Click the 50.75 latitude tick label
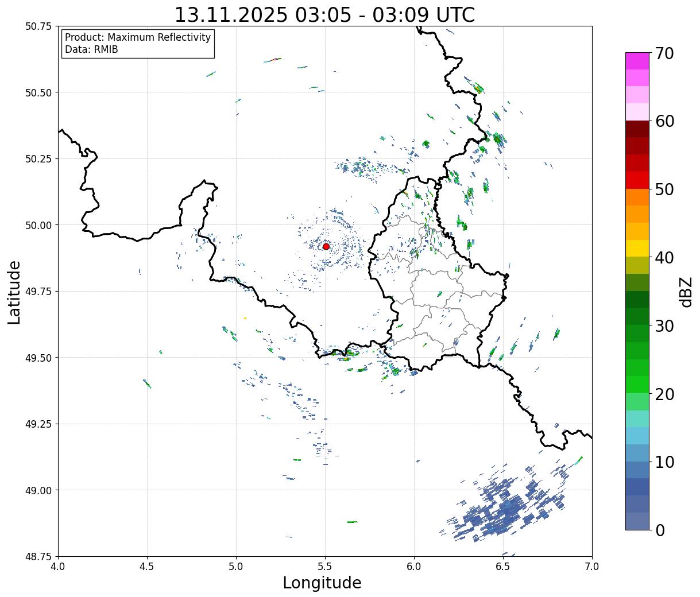The image size is (700, 597). (x=38, y=26)
